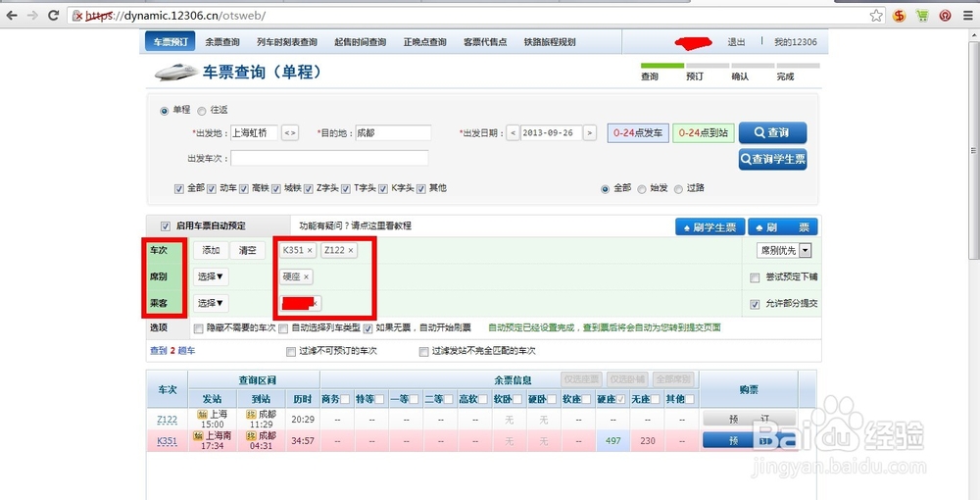
Task: Select 单程 one-way radio button
Action: point(165,111)
